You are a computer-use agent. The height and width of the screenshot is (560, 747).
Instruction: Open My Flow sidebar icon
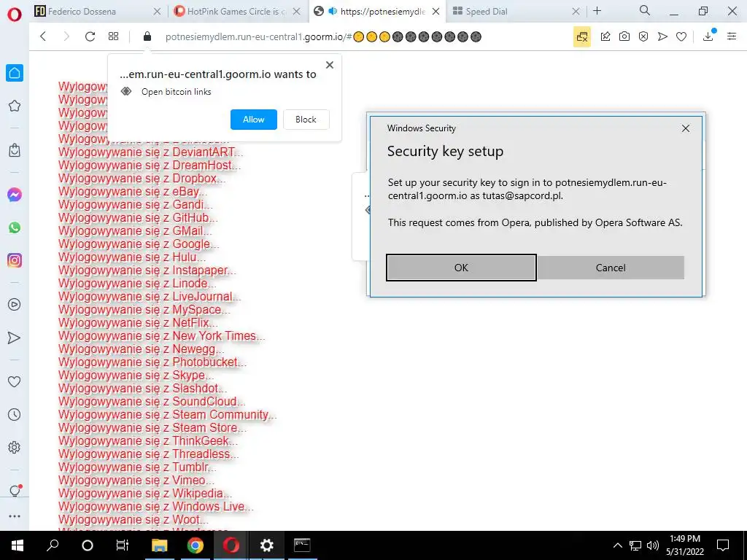click(15, 338)
